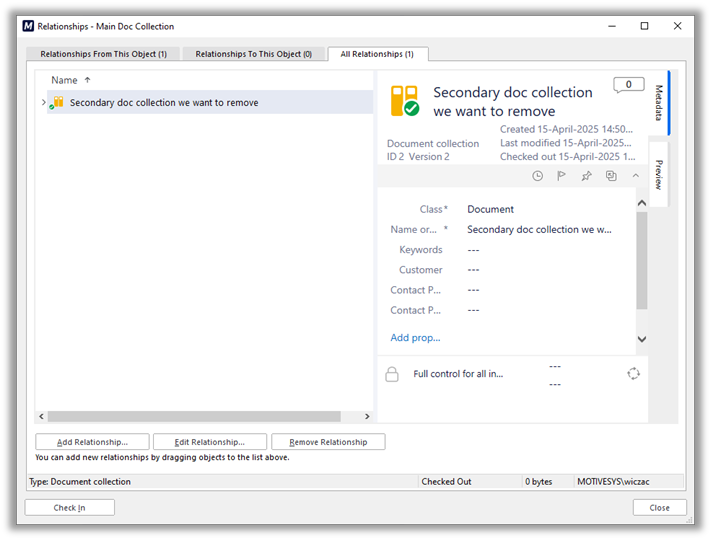Image resolution: width=712 pixels, height=540 pixels.
Task: Click the Checked out date text
Action: pos(568,157)
